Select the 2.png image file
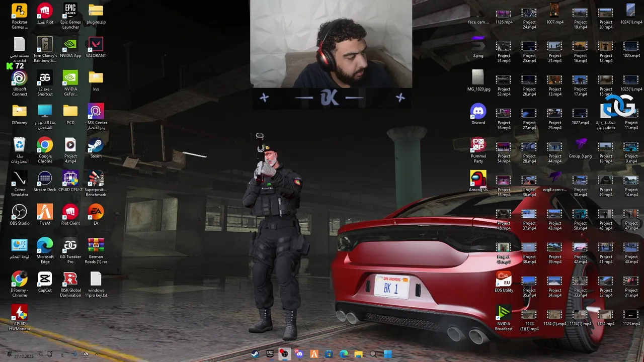This screenshot has height=362, width=644. (478, 47)
